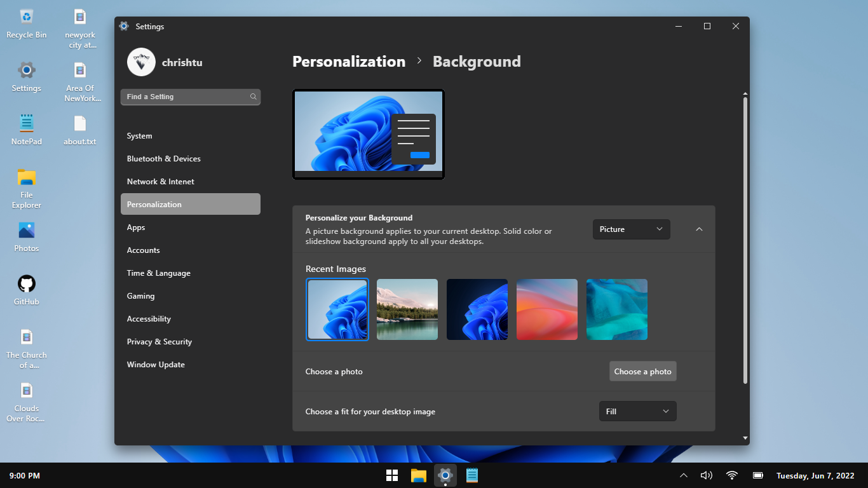Click the Windows Start button in taskbar

point(392,475)
